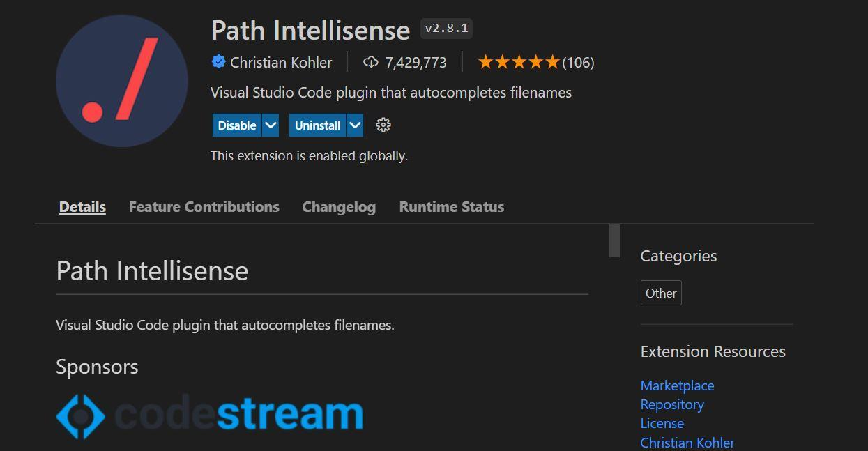Open the Repository link
The width and height of the screenshot is (868, 451).
(671, 404)
